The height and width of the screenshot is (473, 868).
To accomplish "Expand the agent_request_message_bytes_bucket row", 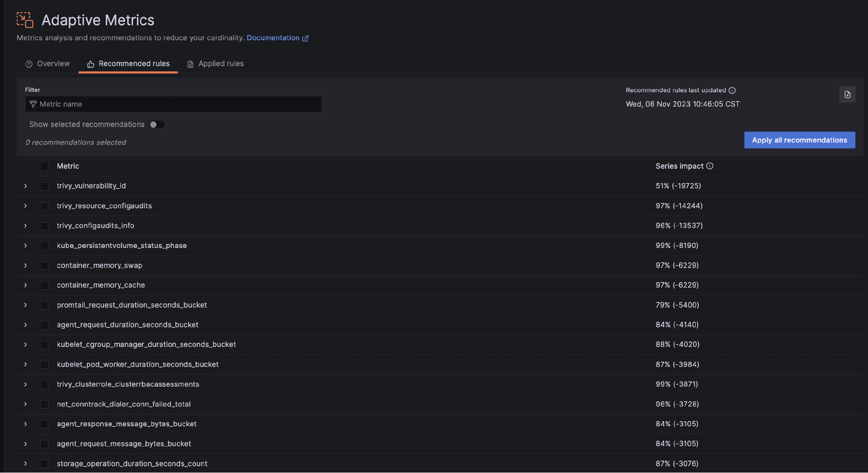I will [x=26, y=444].
